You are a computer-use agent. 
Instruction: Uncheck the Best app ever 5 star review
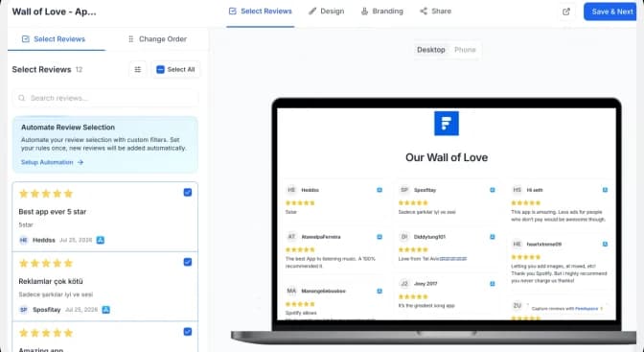point(188,193)
